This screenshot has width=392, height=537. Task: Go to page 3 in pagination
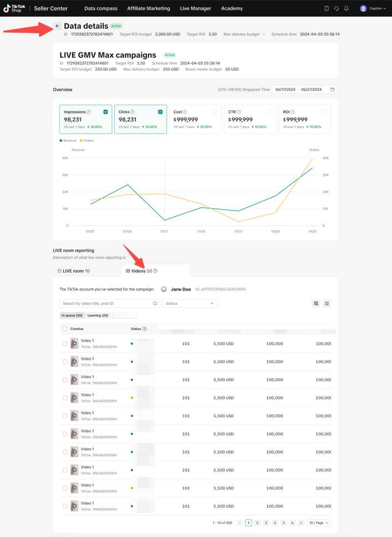(266, 523)
